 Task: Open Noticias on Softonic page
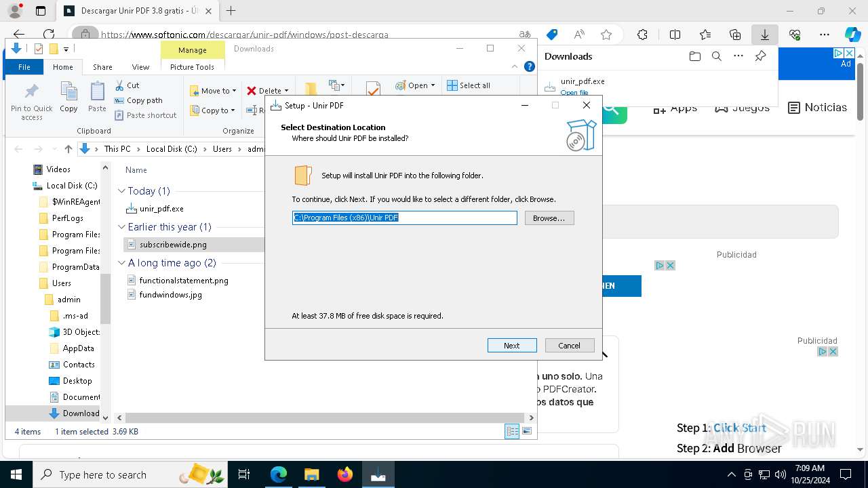818,108
